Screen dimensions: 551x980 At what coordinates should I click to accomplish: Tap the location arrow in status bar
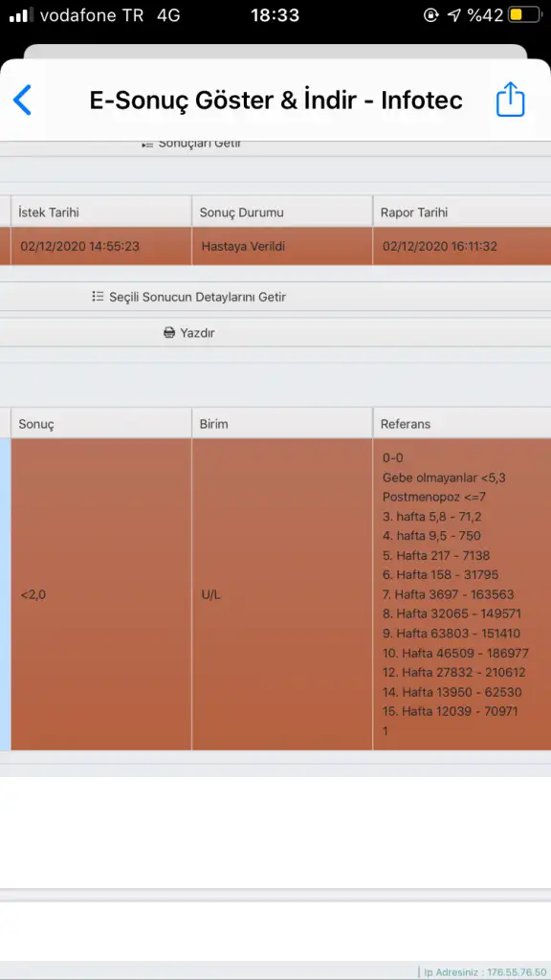[454, 15]
